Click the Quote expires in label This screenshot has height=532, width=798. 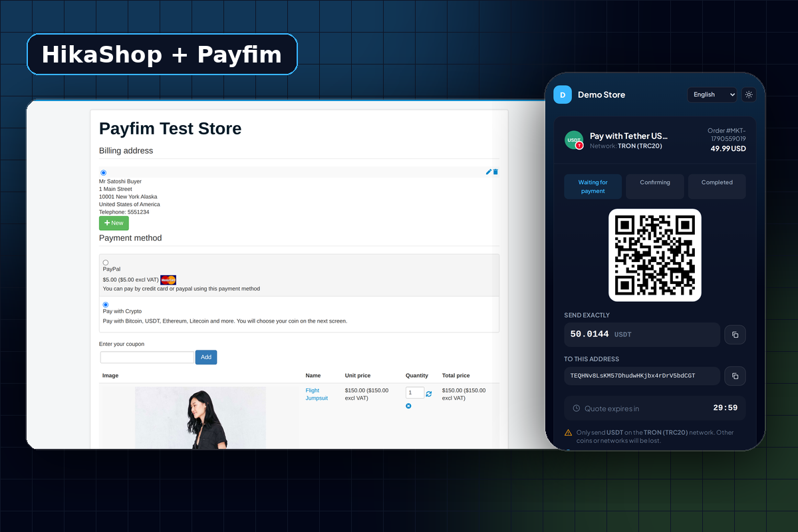[612, 408]
